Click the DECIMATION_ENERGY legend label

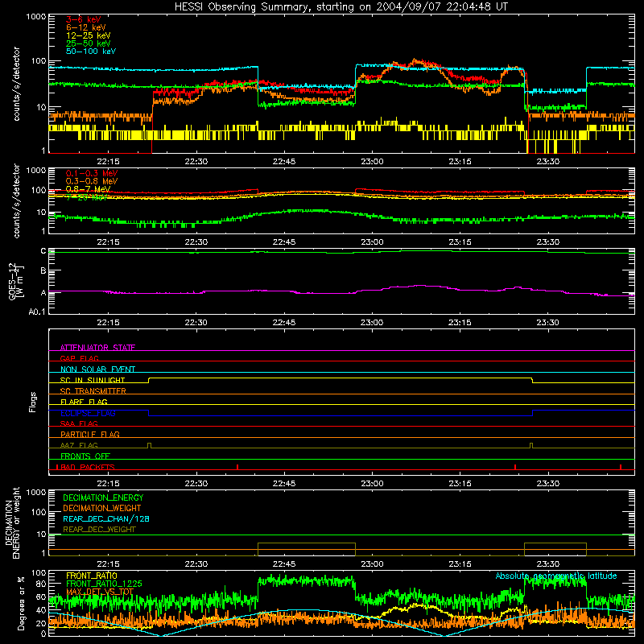click(x=103, y=497)
